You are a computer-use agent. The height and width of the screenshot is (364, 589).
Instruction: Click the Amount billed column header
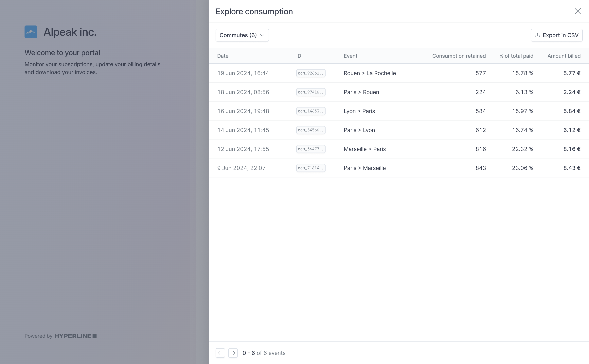click(564, 56)
